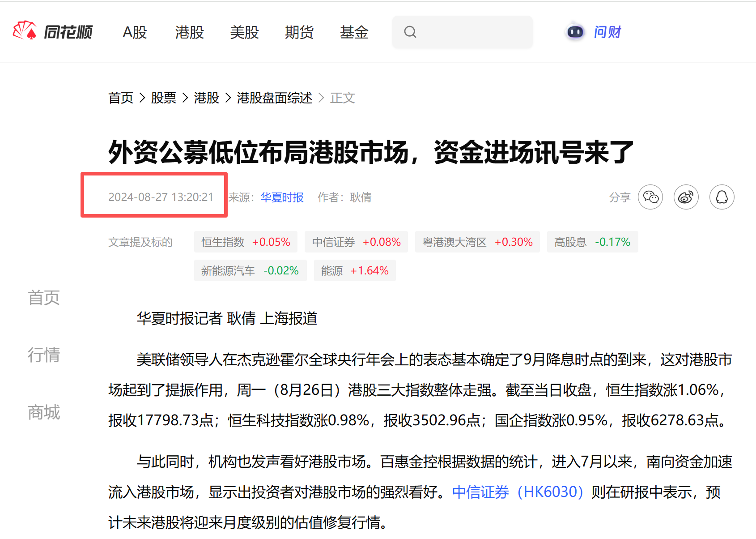Go to 首页 in the left sidebar
This screenshot has width=756, height=539.
pos(44,298)
